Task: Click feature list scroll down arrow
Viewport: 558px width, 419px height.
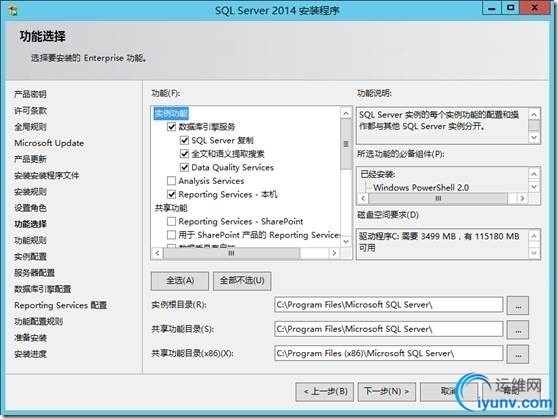Action: [x=346, y=242]
